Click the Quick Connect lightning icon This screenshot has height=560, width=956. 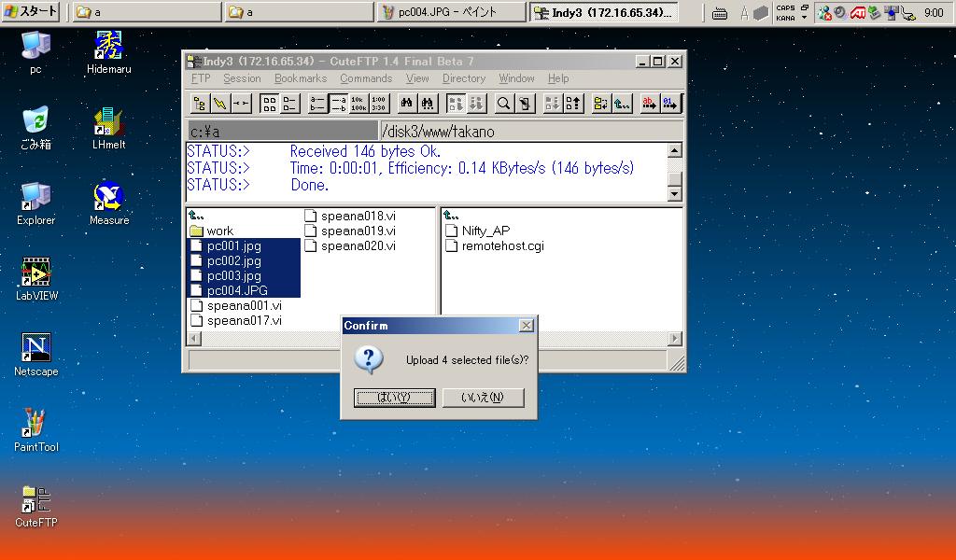pyautogui.click(x=220, y=104)
